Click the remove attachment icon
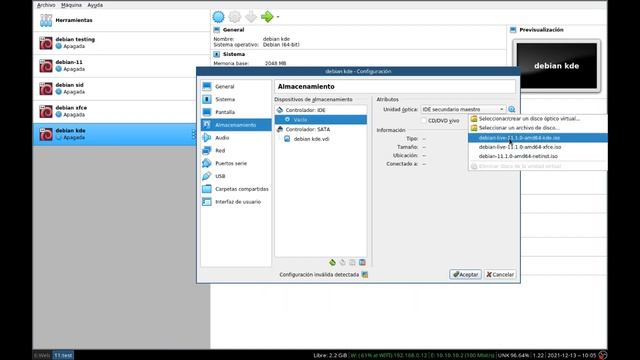640x360 pixels. point(362,262)
